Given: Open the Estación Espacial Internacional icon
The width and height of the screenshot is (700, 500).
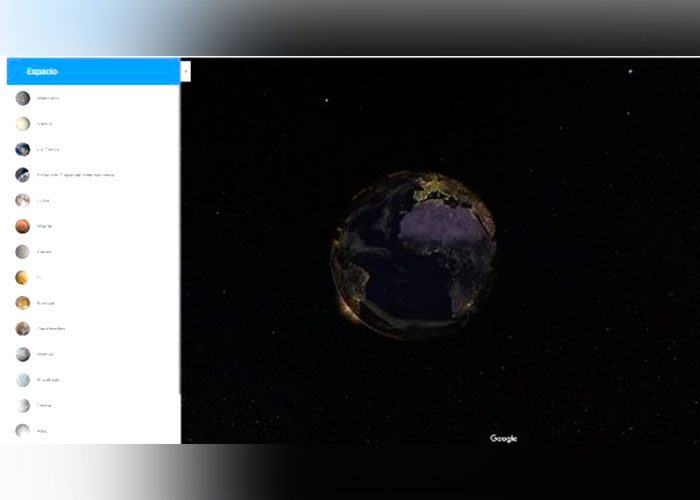Looking at the screenshot, I should 22,175.
